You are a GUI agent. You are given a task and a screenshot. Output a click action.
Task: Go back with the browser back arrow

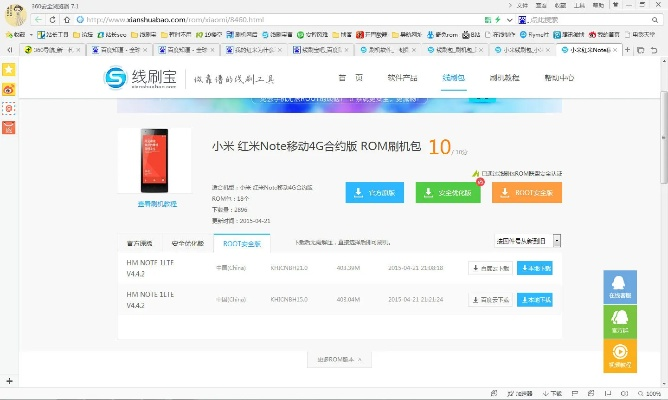(x=39, y=20)
